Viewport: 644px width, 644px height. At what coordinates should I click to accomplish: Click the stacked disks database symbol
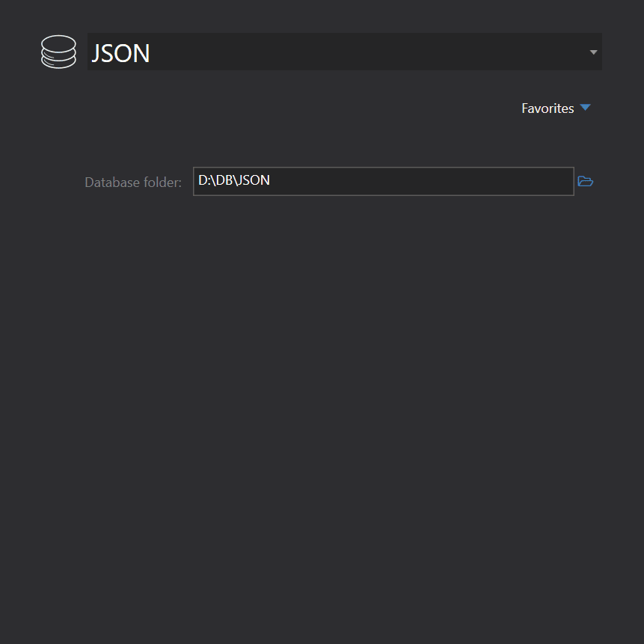pos(58,52)
